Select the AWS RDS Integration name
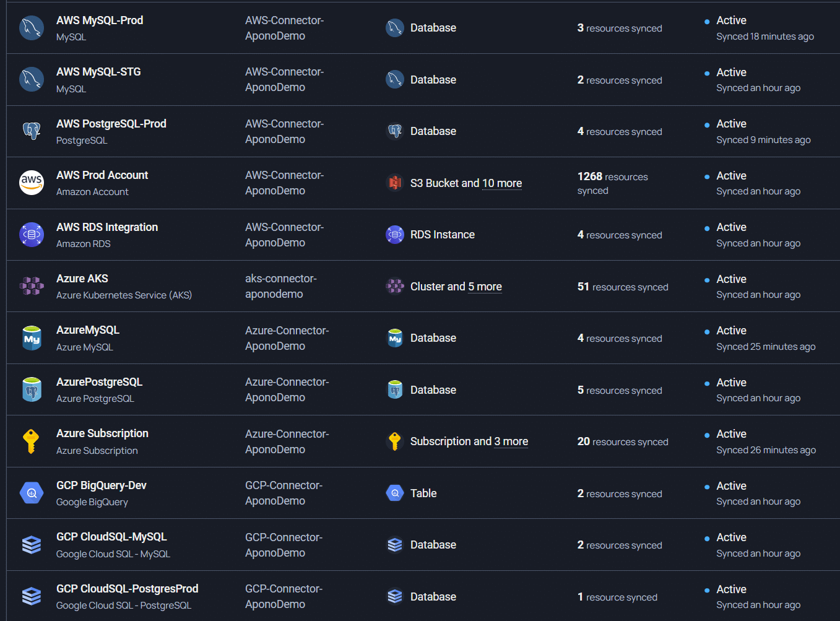The height and width of the screenshot is (621, 840). tap(107, 227)
